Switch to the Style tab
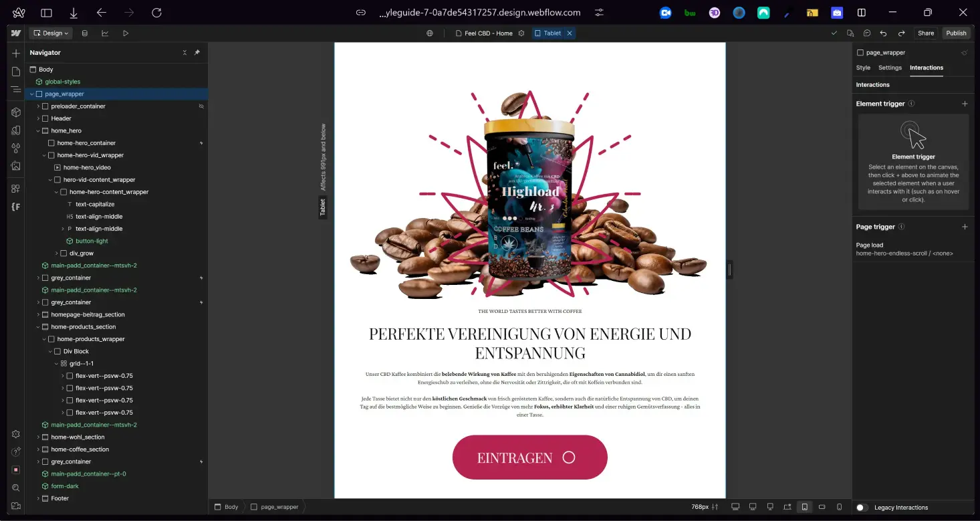This screenshot has width=980, height=521. coord(863,68)
